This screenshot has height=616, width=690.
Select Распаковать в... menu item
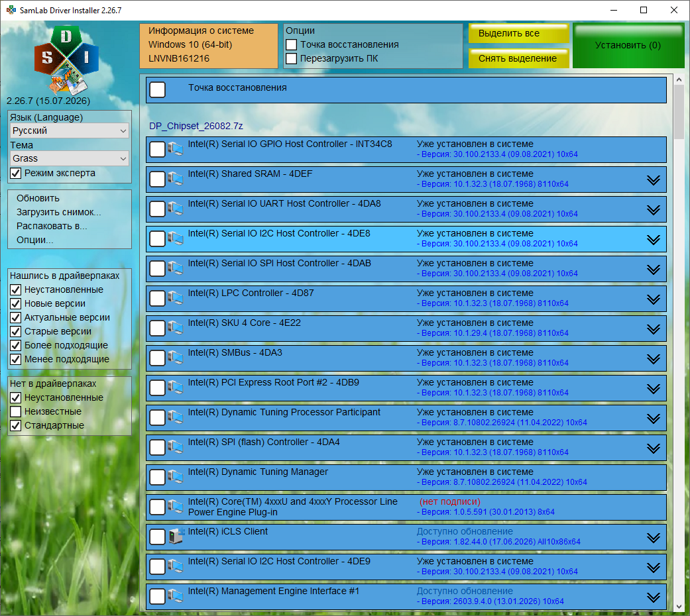tap(52, 226)
